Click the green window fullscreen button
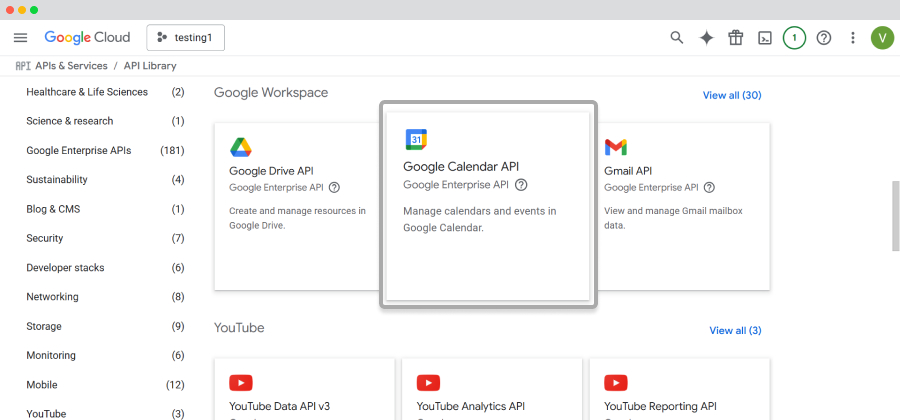The height and width of the screenshot is (420, 900). tap(34, 10)
